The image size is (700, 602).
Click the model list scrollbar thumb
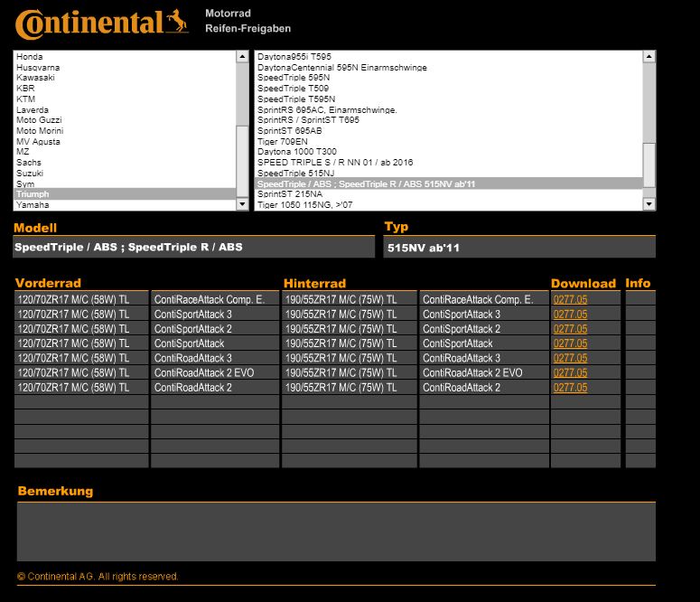tap(649, 165)
